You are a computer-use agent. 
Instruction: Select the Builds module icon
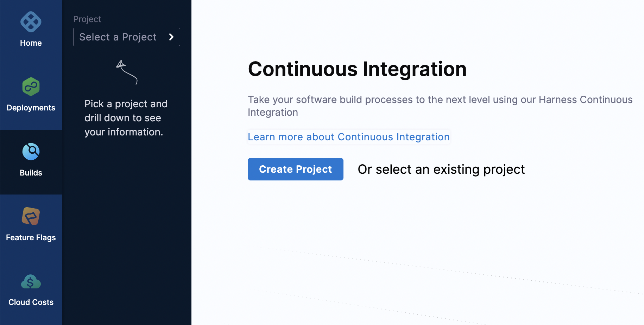click(x=31, y=152)
